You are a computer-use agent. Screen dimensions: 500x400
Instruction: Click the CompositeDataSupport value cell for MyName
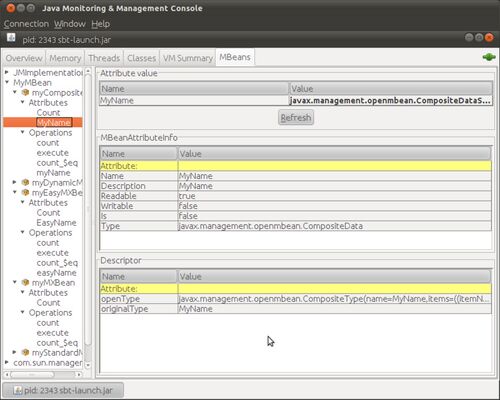pos(390,101)
